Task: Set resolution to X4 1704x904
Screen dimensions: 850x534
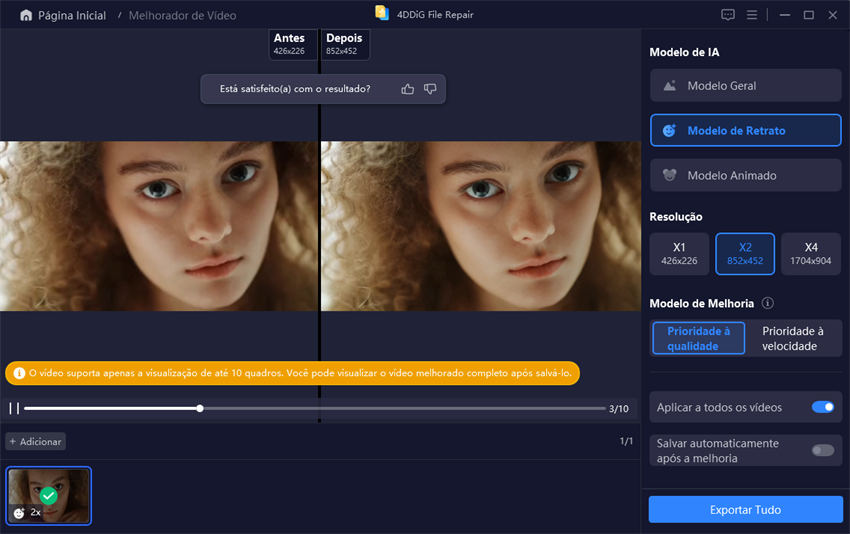Action: 810,253
